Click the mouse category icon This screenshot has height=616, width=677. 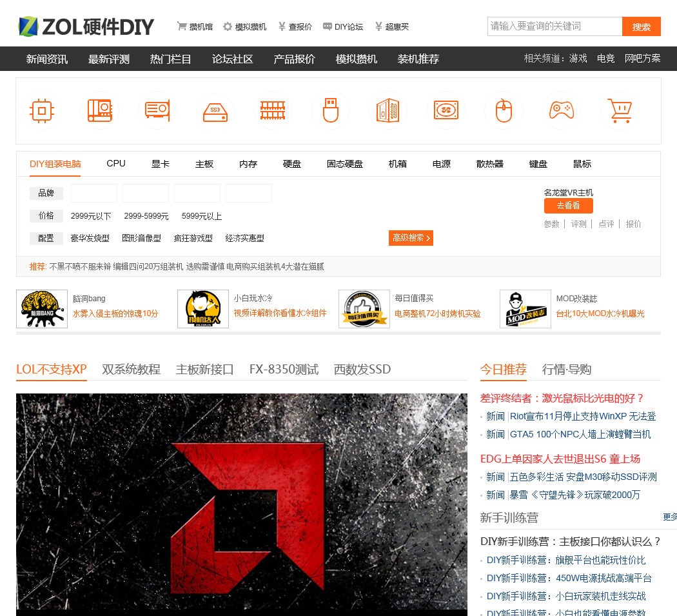pos(504,110)
